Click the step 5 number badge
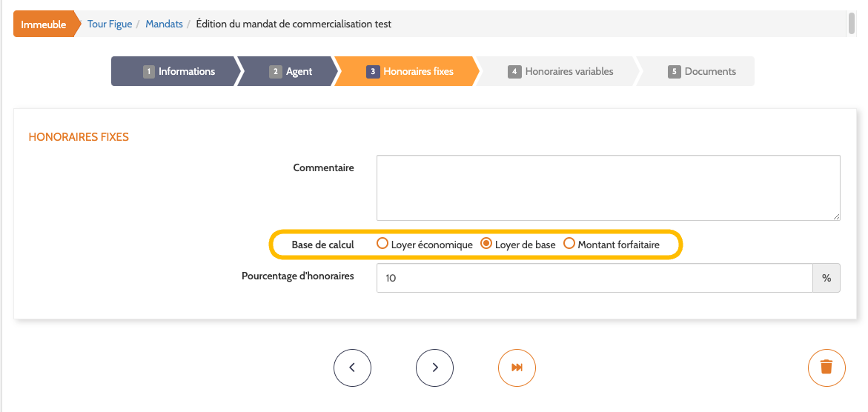This screenshot has width=868, height=412. 674,72
